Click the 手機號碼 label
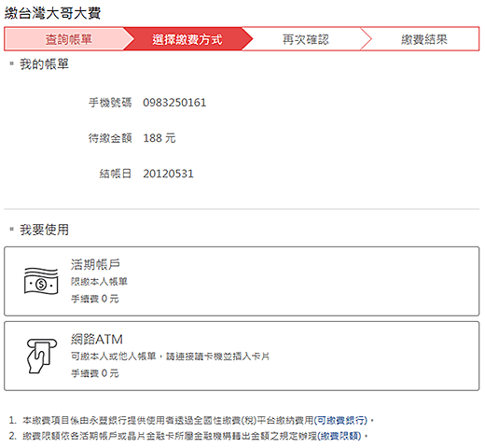Screen dimensions: 485x448 coord(110,103)
